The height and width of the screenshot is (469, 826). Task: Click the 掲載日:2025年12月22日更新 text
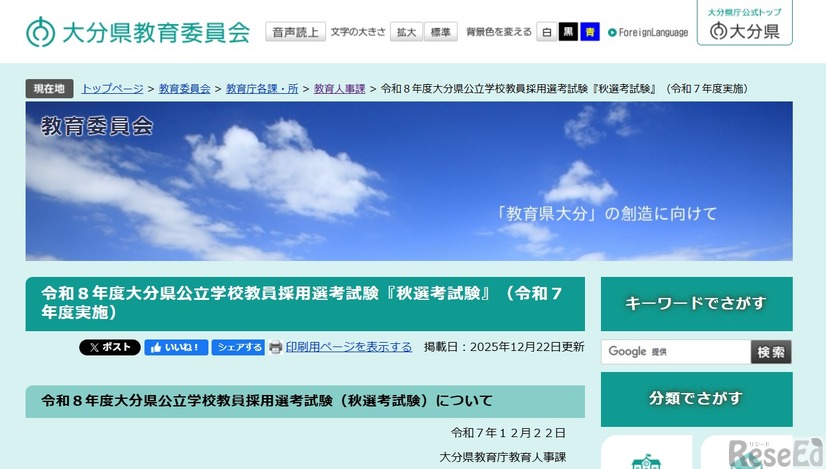(x=504, y=347)
